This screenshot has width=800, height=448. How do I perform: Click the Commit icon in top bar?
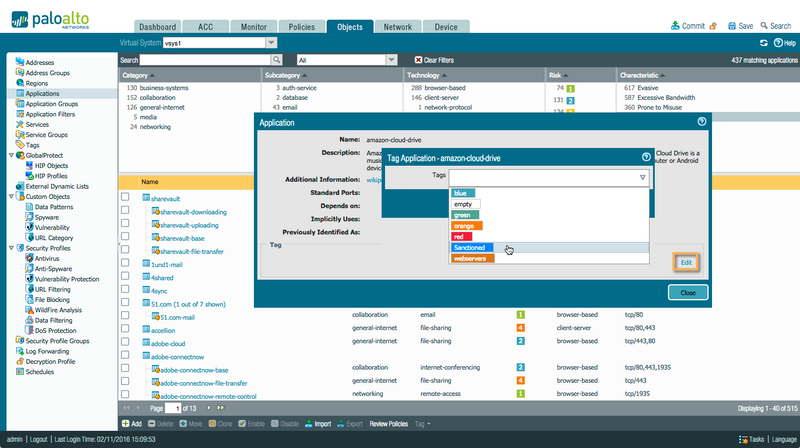[677, 26]
